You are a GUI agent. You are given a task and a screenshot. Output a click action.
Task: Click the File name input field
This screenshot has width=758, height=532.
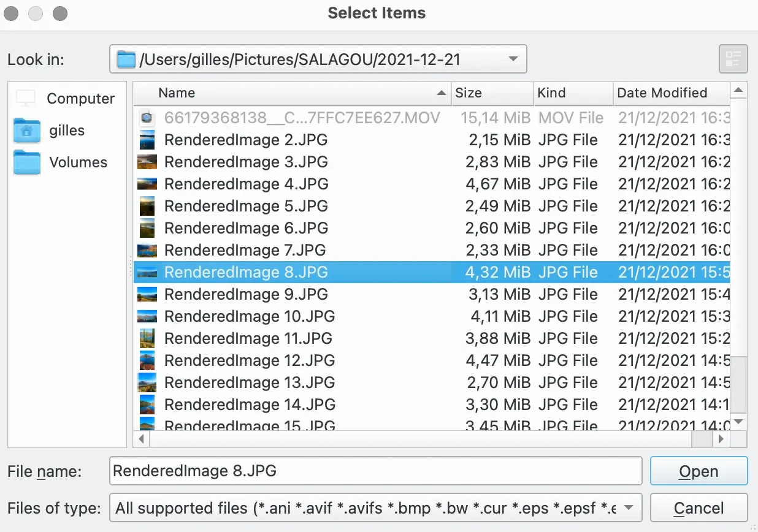click(375, 471)
